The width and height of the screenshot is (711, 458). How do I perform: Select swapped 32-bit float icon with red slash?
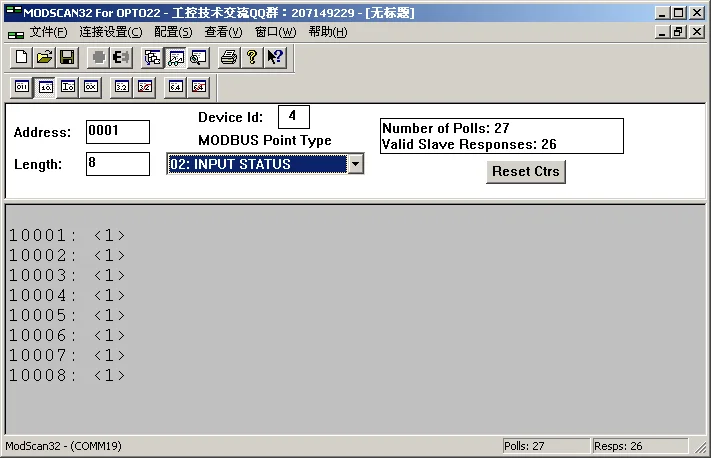145,87
